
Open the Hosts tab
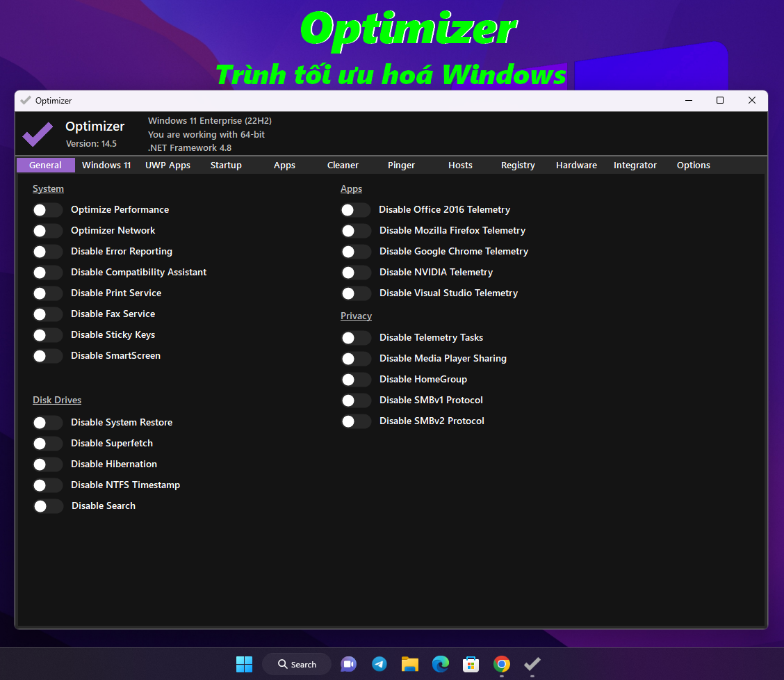click(460, 165)
